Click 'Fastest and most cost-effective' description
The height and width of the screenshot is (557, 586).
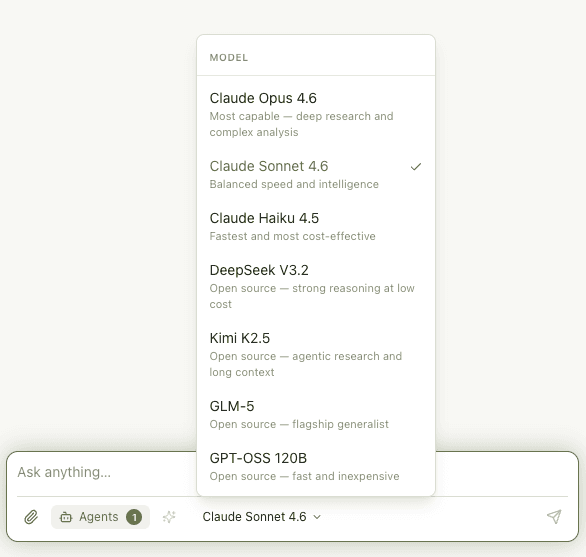pyautogui.click(x=292, y=236)
